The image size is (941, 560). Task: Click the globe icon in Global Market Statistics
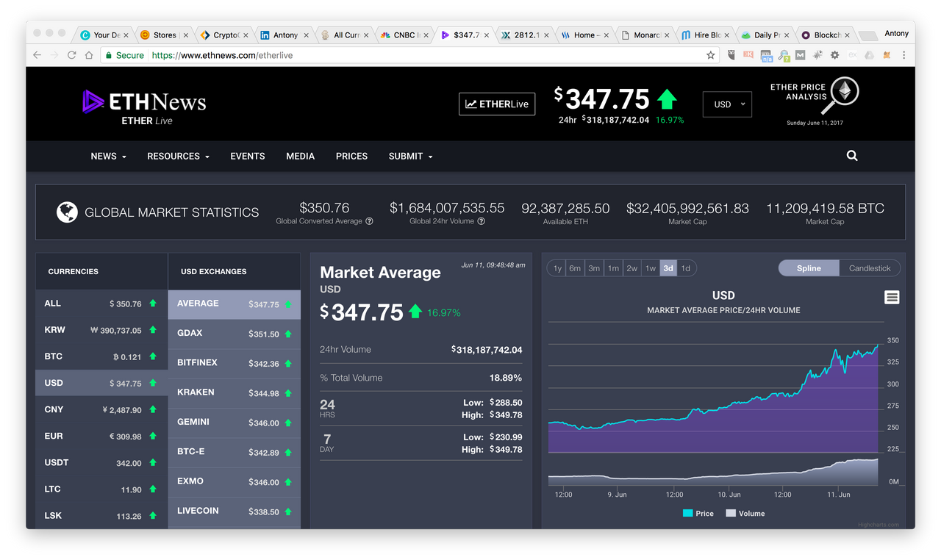(x=67, y=212)
